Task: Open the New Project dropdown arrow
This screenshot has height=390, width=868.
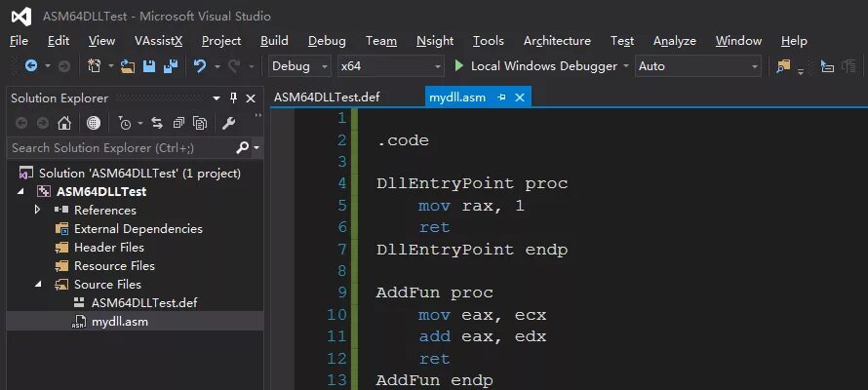Action: tap(111, 66)
